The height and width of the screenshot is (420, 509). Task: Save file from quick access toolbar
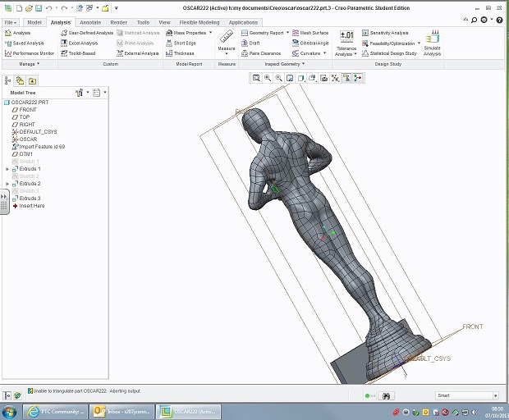[x=39, y=8]
